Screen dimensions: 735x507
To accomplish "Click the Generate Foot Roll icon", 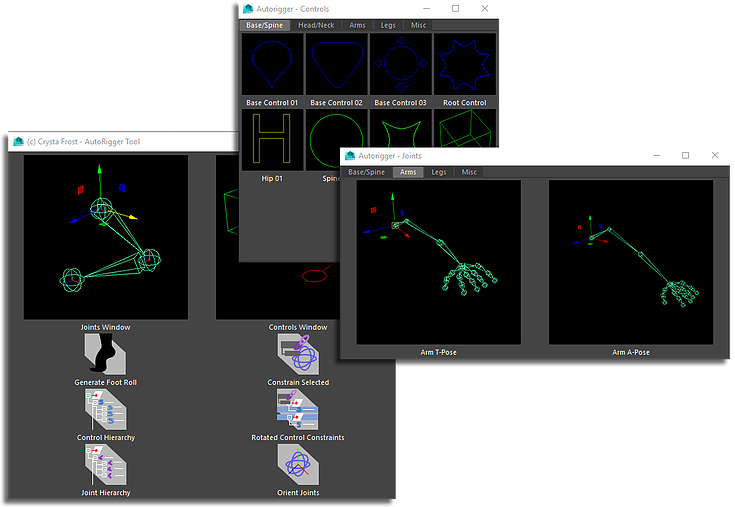I will (105, 354).
